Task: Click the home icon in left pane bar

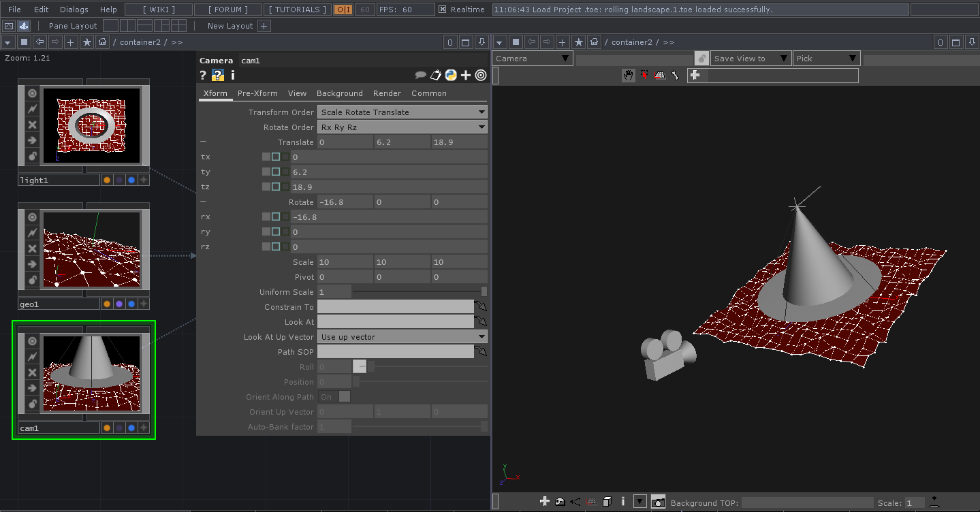Action: (102, 42)
